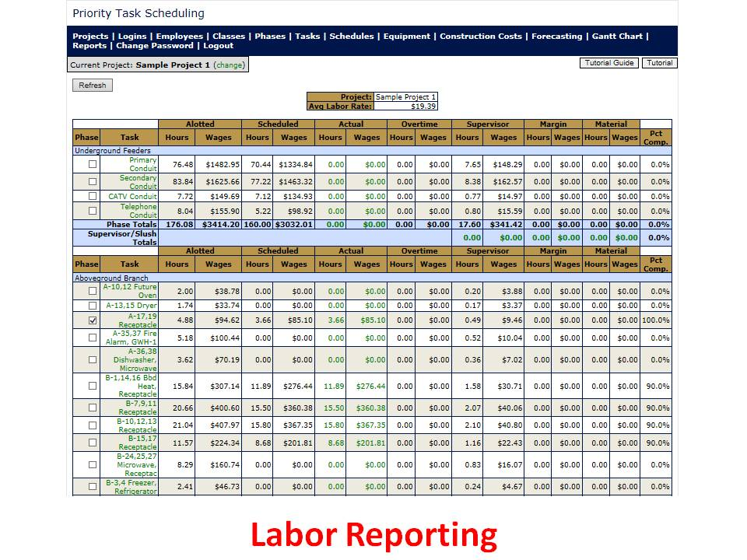Open the Reports page
The height and width of the screenshot is (560, 747).
click(x=89, y=46)
